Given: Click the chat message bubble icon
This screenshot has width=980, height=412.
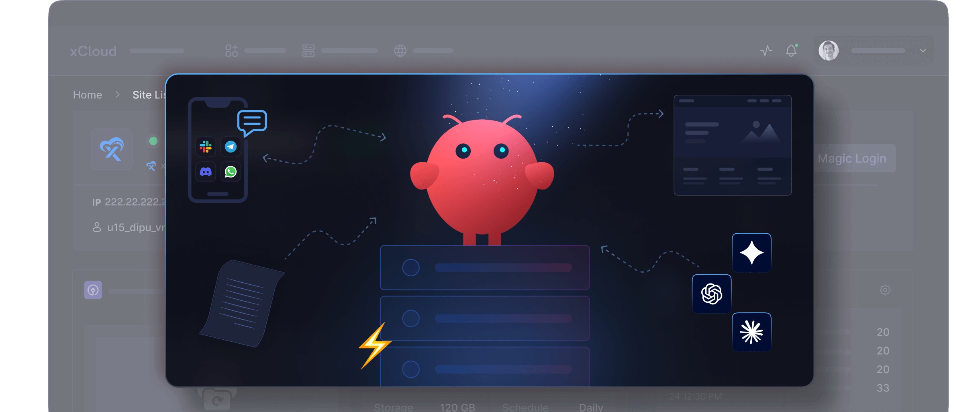Looking at the screenshot, I should coord(252,122).
